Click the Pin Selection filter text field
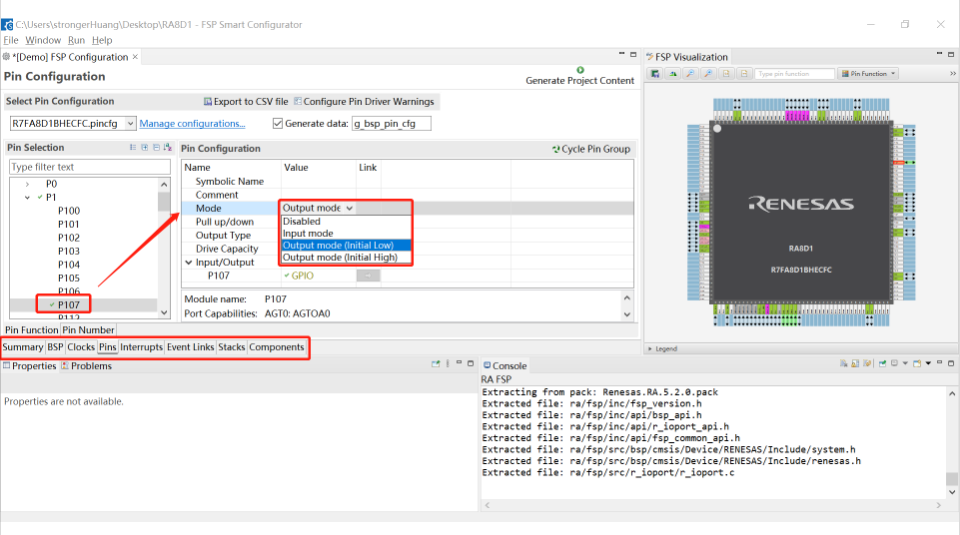This screenshot has height=535, width=960. click(89, 167)
